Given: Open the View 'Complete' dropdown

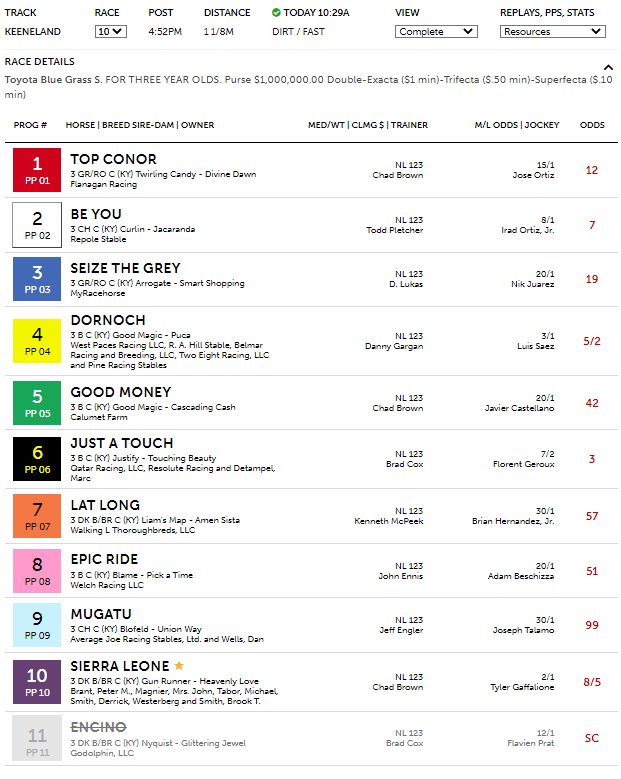Looking at the screenshot, I should coord(435,31).
